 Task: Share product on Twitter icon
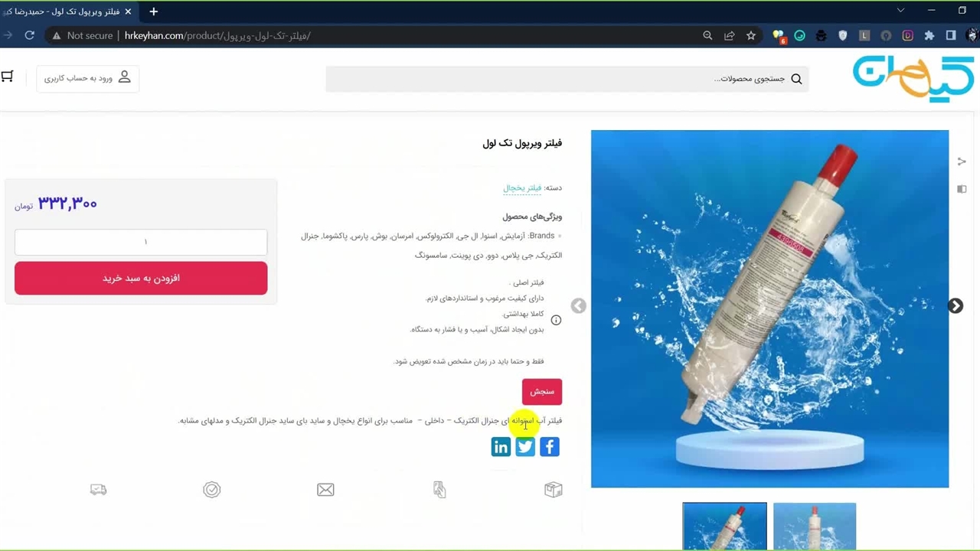point(525,447)
